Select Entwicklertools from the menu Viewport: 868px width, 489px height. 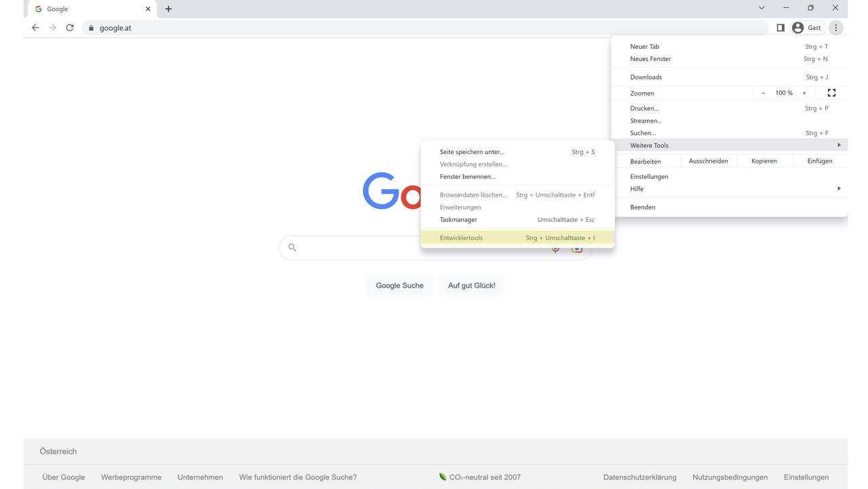click(x=461, y=237)
